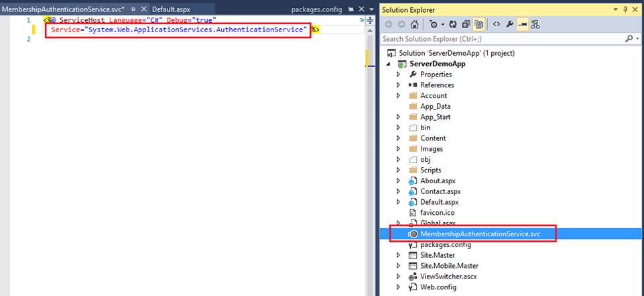Screen dimensions: 644x296
Task: Select Site.Mobile.Master in the tree
Action: click(x=449, y=266)
